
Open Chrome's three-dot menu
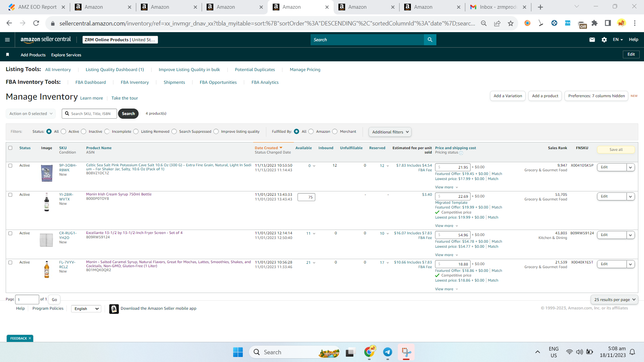[x=635, y=23]
